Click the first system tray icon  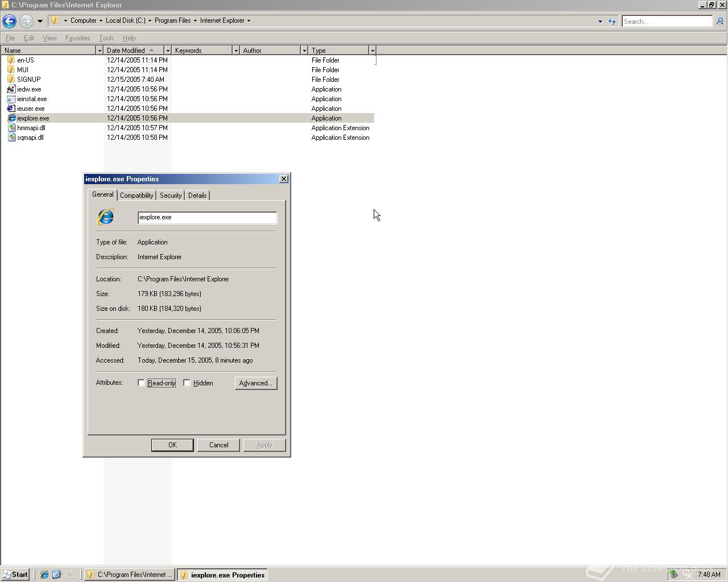[x=674, y=575]
